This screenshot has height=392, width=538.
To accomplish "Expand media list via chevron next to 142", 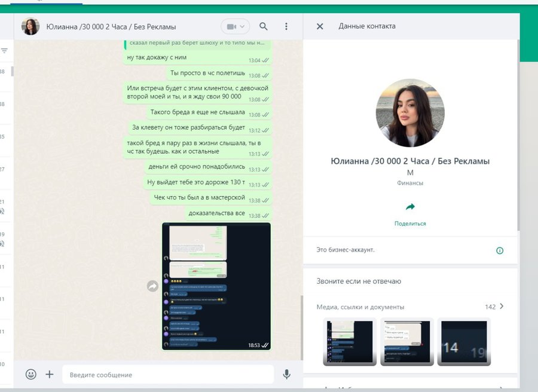I will tap(502, 307).
